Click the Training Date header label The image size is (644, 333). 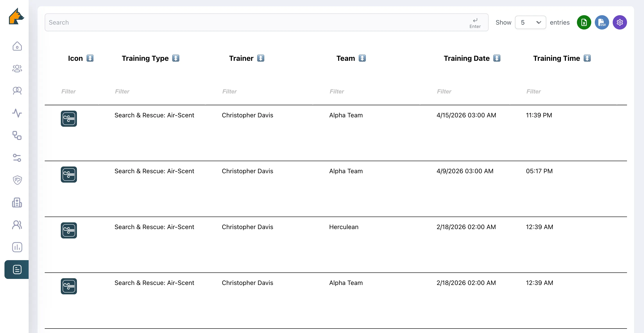coord(467,59)
